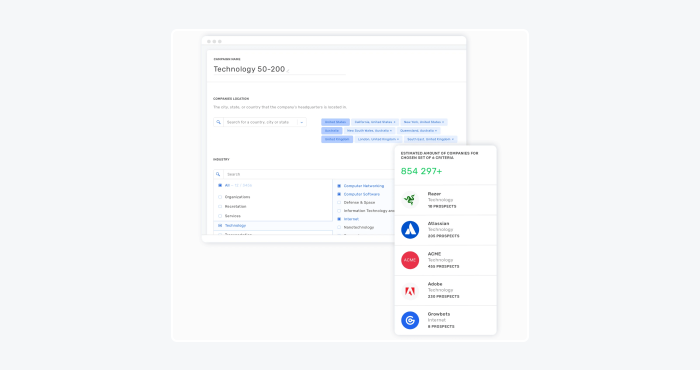
Task: Open the location search dropdown arrow
Action: point(302,122)
